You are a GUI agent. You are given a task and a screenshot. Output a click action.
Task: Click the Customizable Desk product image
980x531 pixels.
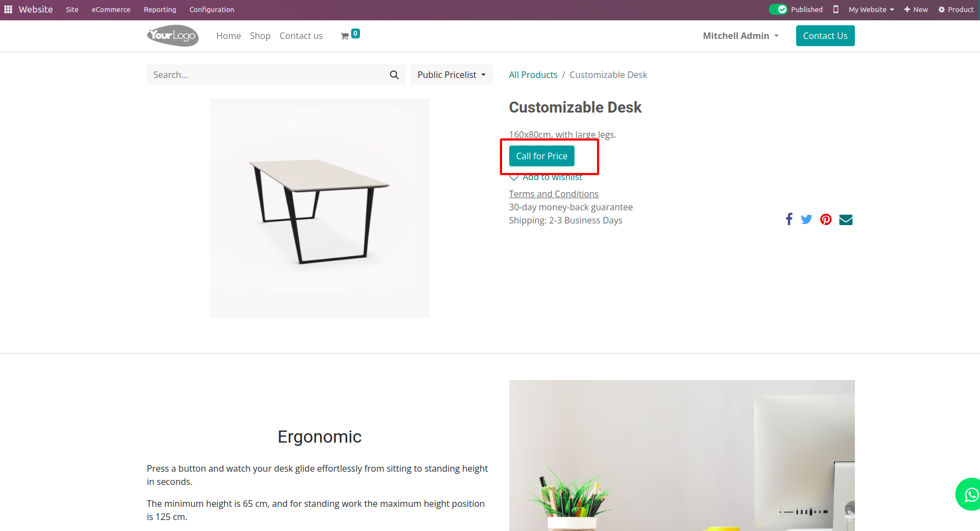click(319, 208)
